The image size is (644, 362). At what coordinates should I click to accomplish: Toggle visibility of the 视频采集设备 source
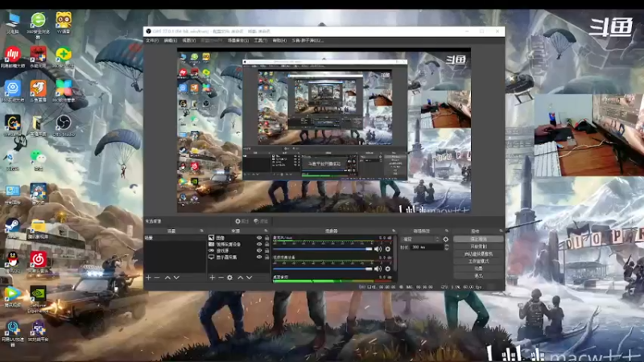(259, 245)
